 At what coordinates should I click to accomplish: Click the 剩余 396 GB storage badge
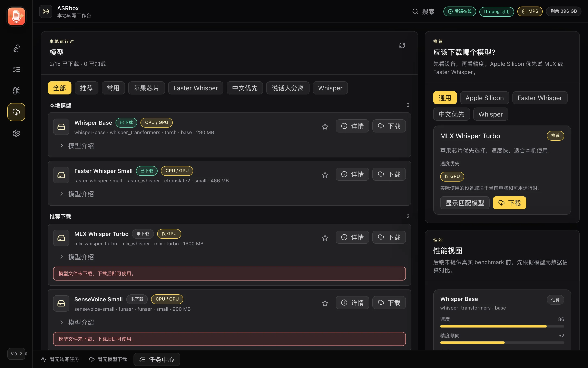coord(563,11)
